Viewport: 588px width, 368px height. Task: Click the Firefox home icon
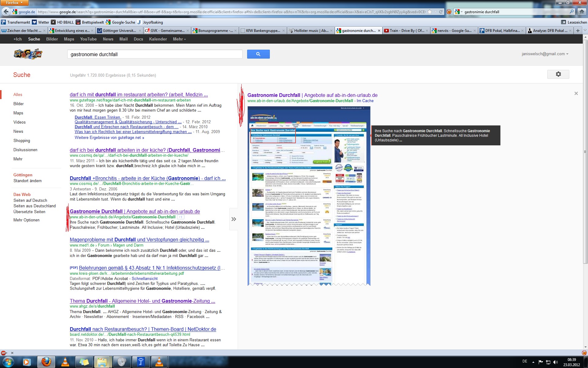point(582,12)
